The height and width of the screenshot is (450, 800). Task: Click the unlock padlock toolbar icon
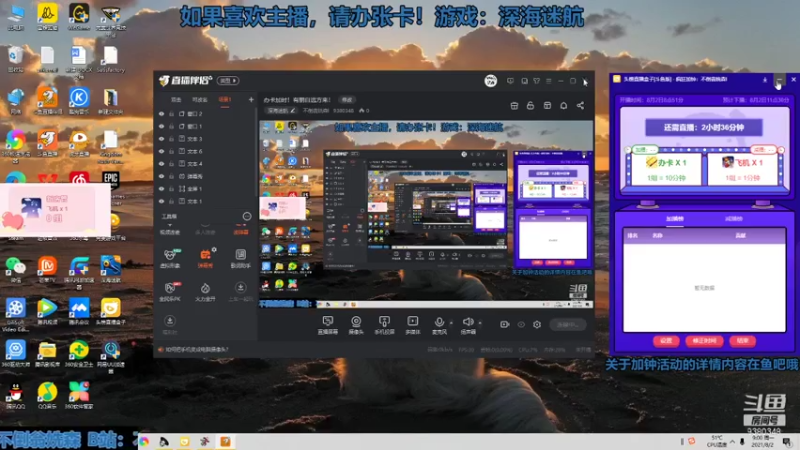pyautogui.click(x=531, y=106)
